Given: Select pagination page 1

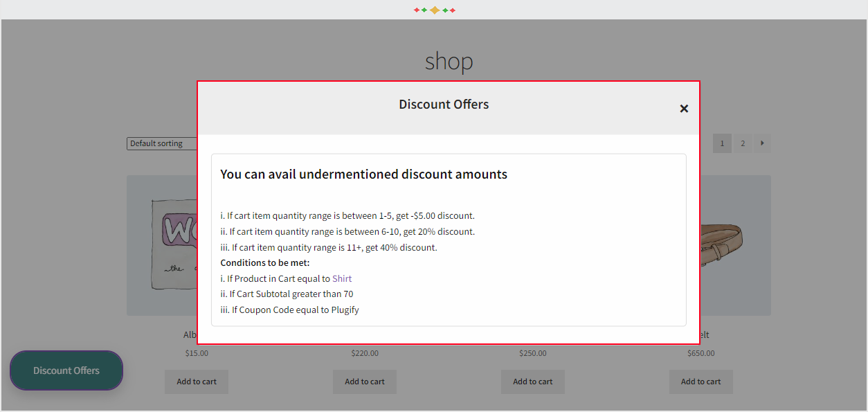Looking at the screenshot, I should [722, 143].
